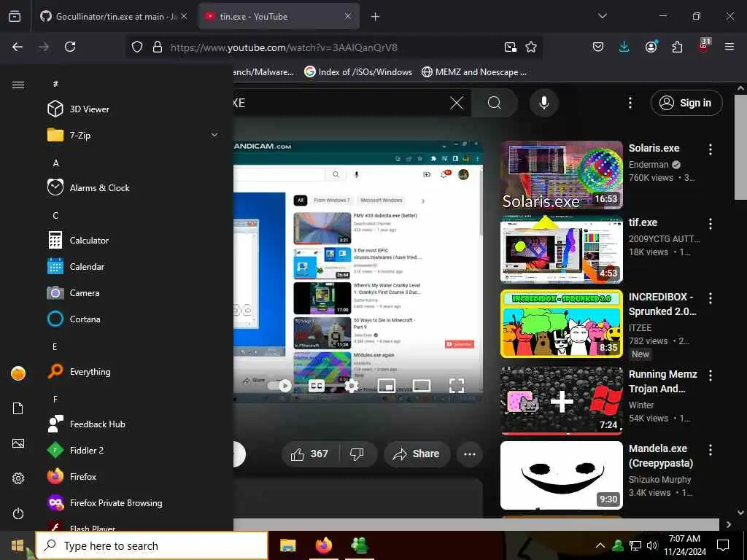The image size is (747, 560).
Task: Toggle autoplay switch in video player
Action: pos(279,385)
